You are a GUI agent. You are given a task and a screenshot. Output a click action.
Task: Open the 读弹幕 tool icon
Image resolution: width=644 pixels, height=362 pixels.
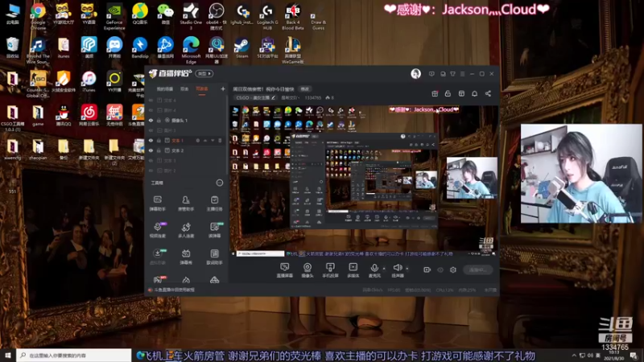[214, 227]
